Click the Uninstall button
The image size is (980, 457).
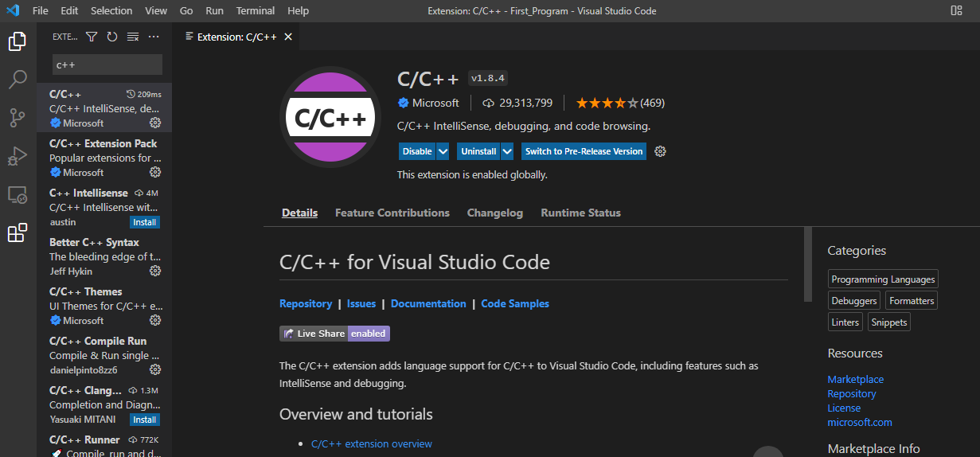coord(478,151)
